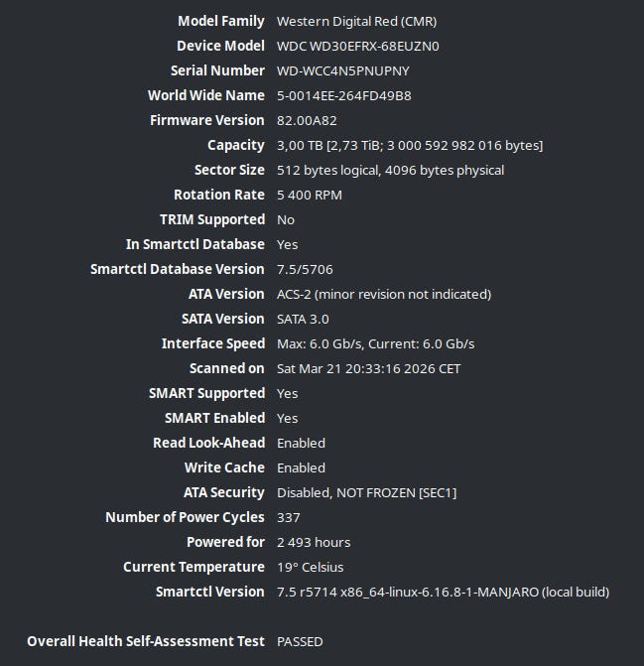Click the 19° Celsius temperature value
644x666 pixels.
pos(312,567)
